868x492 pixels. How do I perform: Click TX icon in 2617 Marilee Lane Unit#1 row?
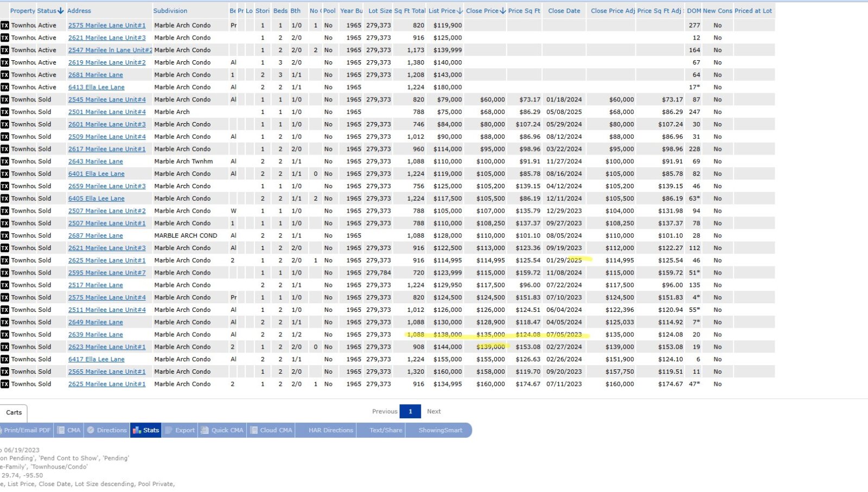tap(5, 149)
